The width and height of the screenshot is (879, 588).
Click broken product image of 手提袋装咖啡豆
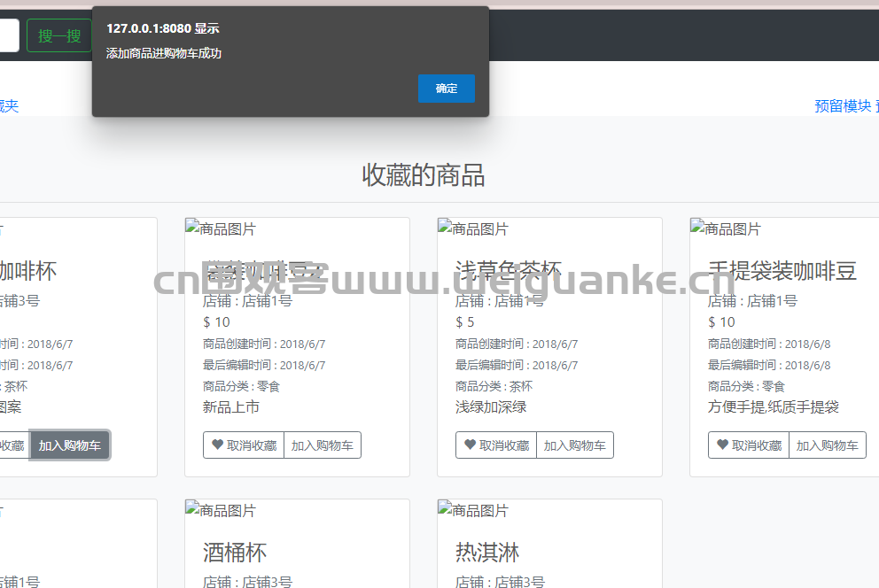click(x=726, y=228)
